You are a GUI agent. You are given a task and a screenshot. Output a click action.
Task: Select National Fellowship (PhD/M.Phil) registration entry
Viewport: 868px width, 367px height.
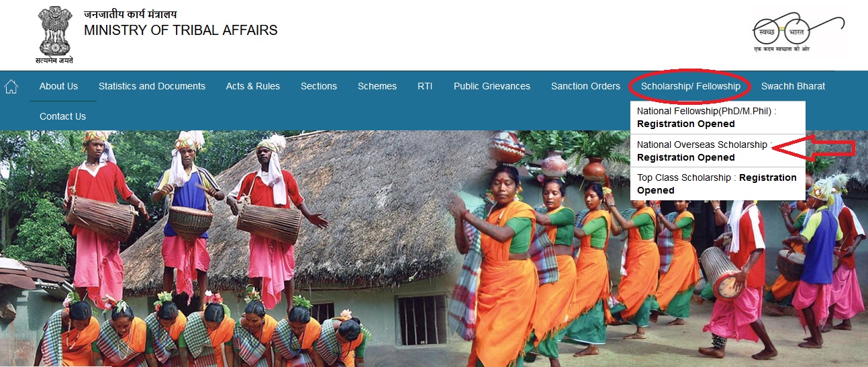coord(718,118)
